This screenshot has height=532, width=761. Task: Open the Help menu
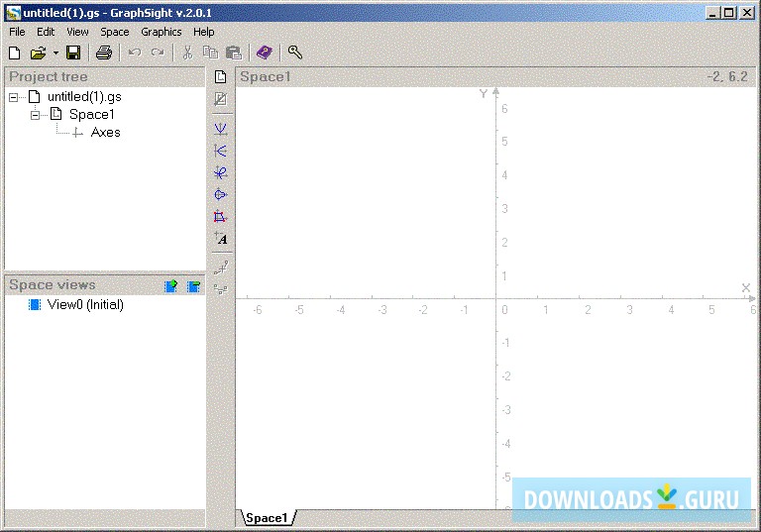pyautogui.click(x=203, y=32)
